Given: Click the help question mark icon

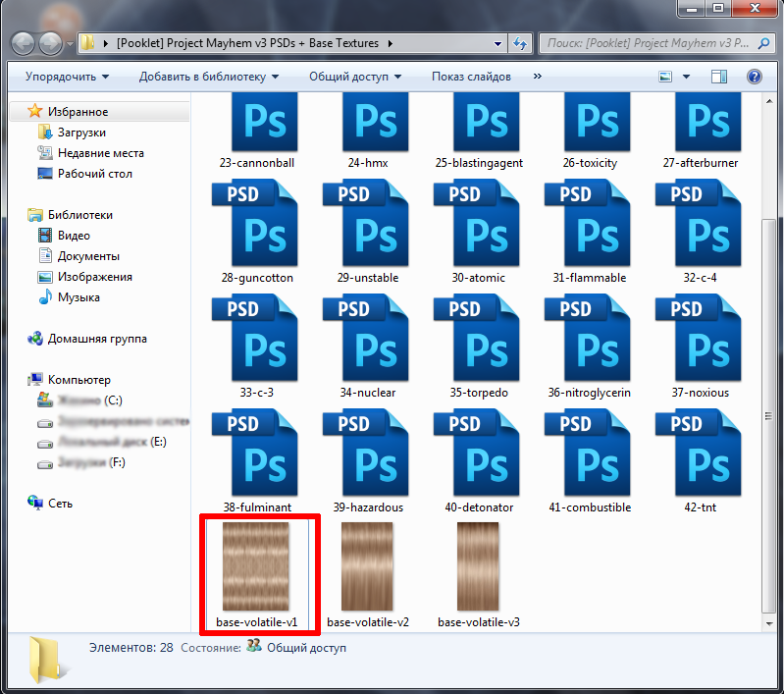Looking at the screenshot, I should (x=754, y=77).
